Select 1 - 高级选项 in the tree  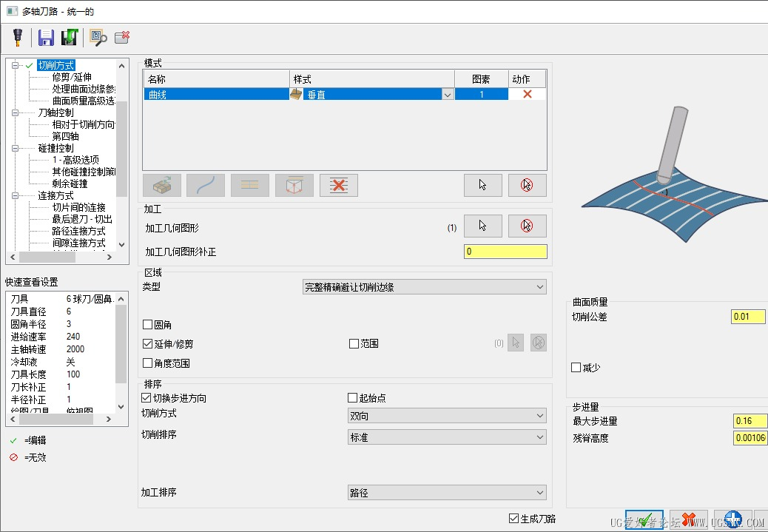pyautogui.click(x=75, y=160)
